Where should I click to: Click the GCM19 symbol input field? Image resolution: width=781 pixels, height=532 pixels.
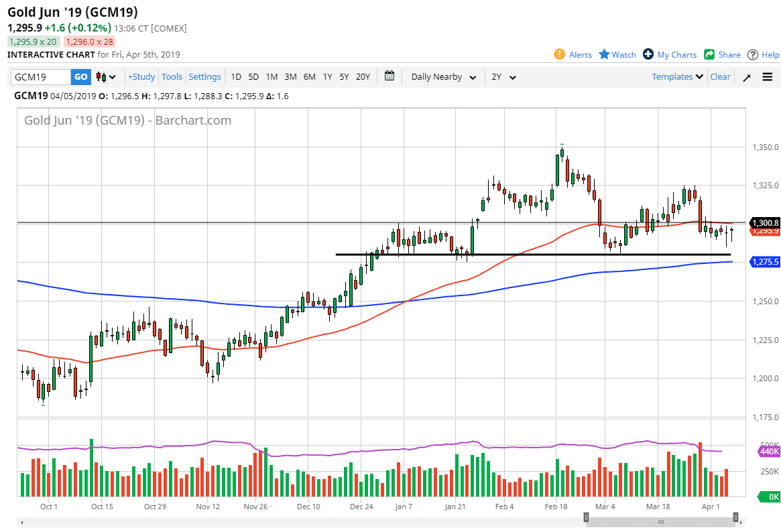(x=40, y=77)
